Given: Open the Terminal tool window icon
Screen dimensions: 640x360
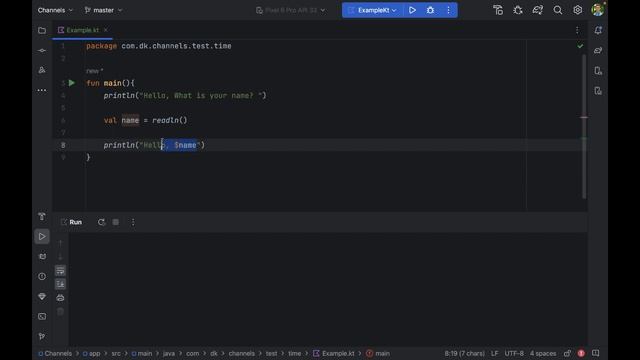Looking at the screenshot, I should 42,316.
